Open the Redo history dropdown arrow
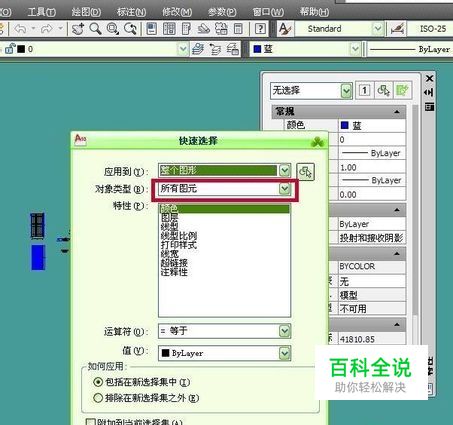 [x=60, y=29]
